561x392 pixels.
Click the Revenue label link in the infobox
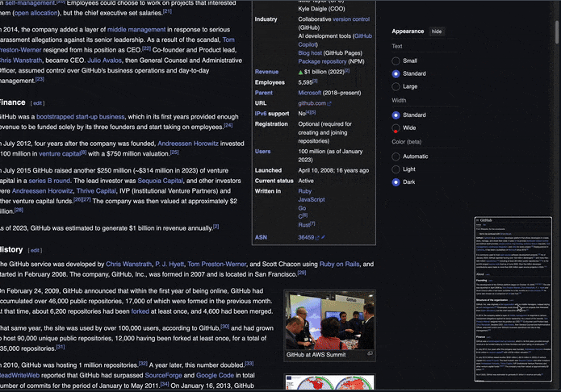tap(266, 72)
